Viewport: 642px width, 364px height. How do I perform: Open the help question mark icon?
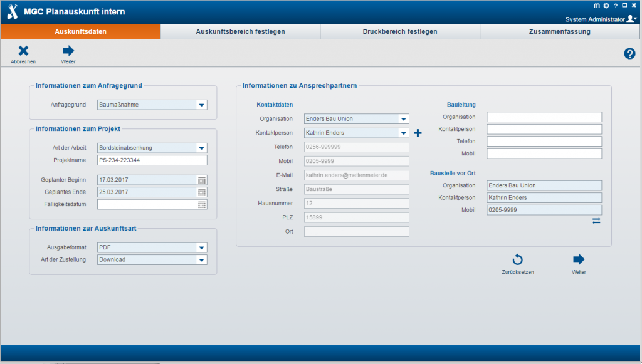[x=629, y=54]
